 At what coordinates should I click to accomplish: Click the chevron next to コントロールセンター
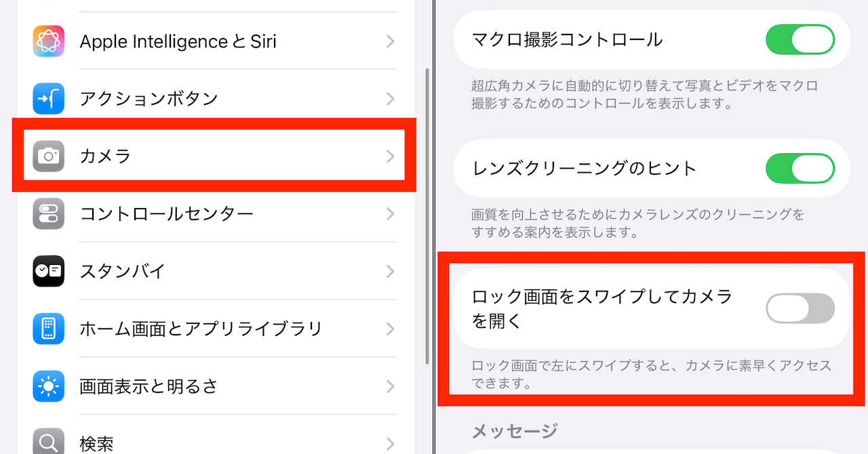pyautogui.click(x=391, y=214)
